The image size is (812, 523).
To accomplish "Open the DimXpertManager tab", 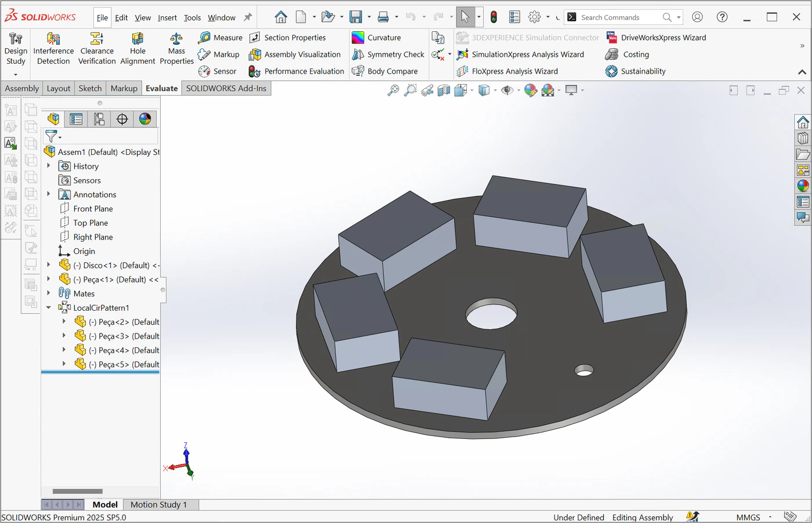I will click(x=122, y=119).
